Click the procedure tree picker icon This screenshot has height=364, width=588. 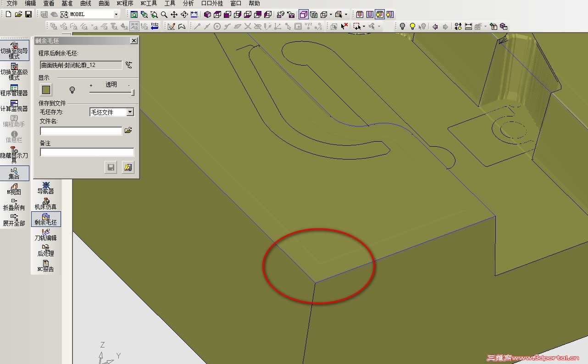coord(129,65)
